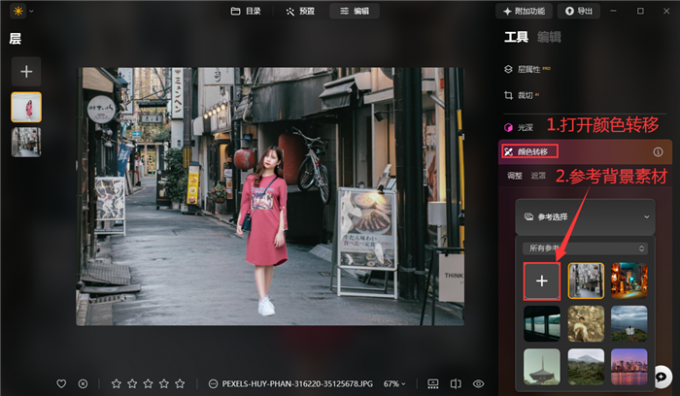
Task: Rate the photo four stars
Action: point(164,384)
